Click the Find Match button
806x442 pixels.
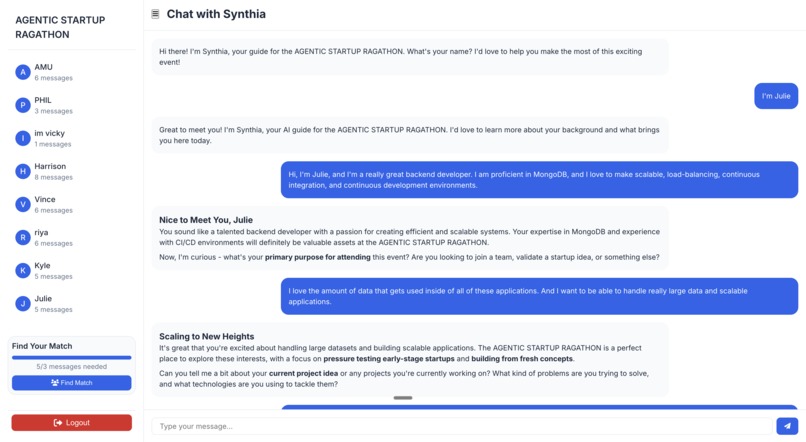pyautogui.click(x=71, y=383)
